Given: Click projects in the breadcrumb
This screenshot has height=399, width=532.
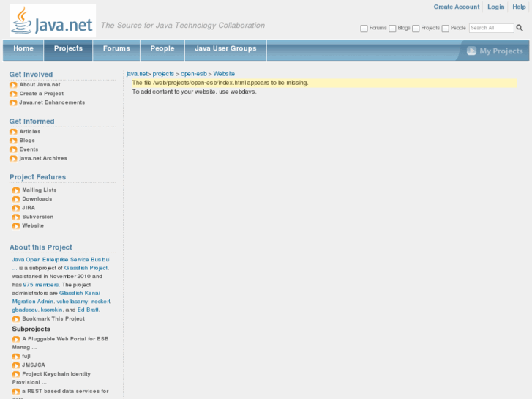Looking at the screenshot, I should [163, 74].
